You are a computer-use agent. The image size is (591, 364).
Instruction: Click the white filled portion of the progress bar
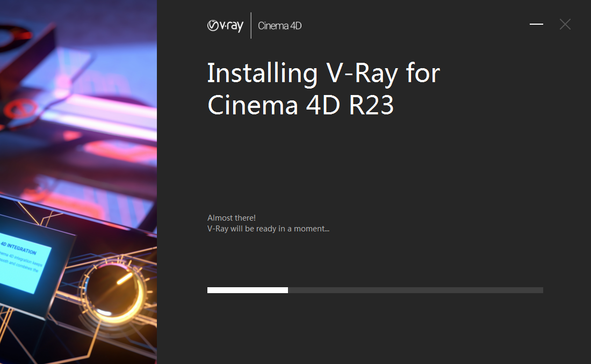click(247, 290)
